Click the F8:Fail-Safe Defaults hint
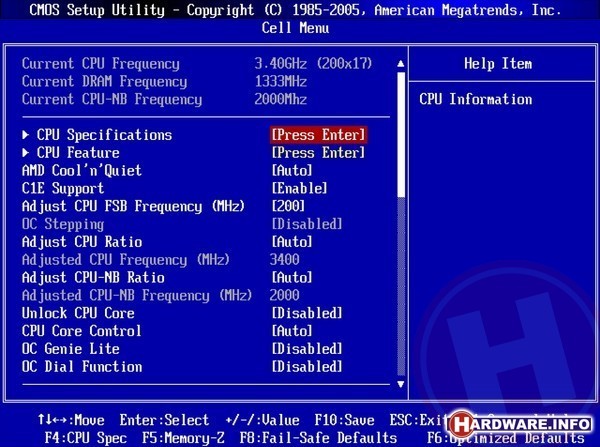The image size is (600, 447). (318, 437)
